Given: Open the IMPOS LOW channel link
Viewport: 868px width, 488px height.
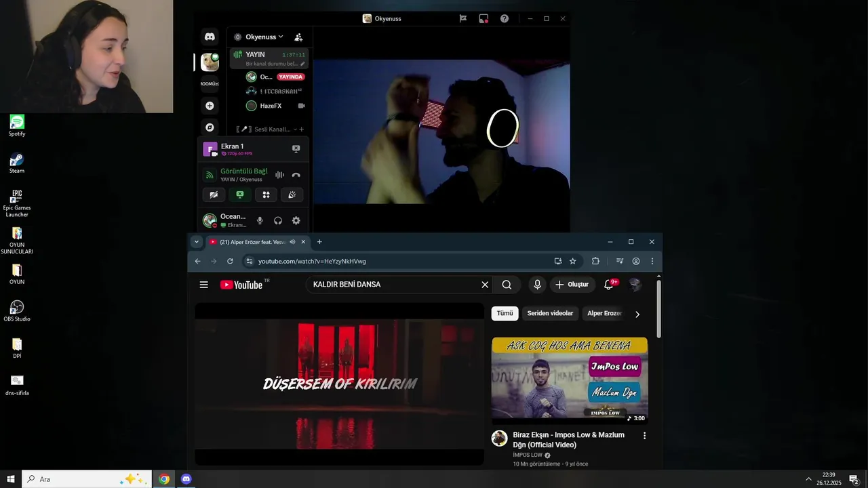Looking at the screenshot, I should tap(528, 455).
